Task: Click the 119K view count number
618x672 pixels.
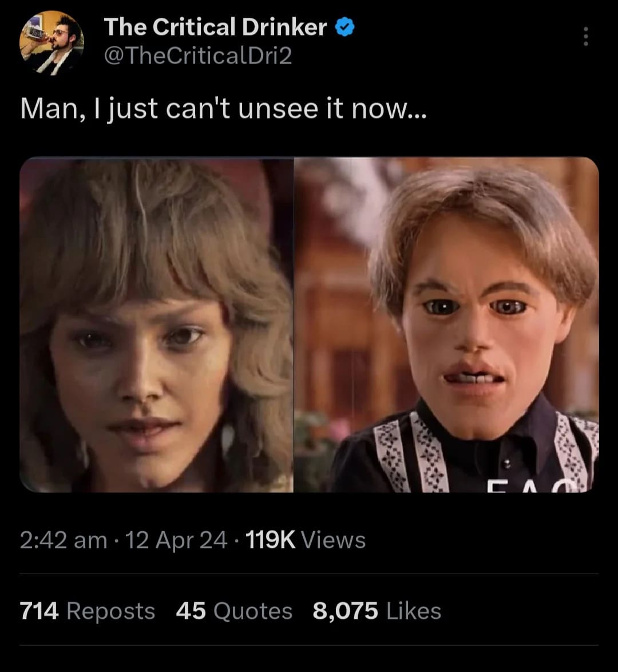Action: 270,540
